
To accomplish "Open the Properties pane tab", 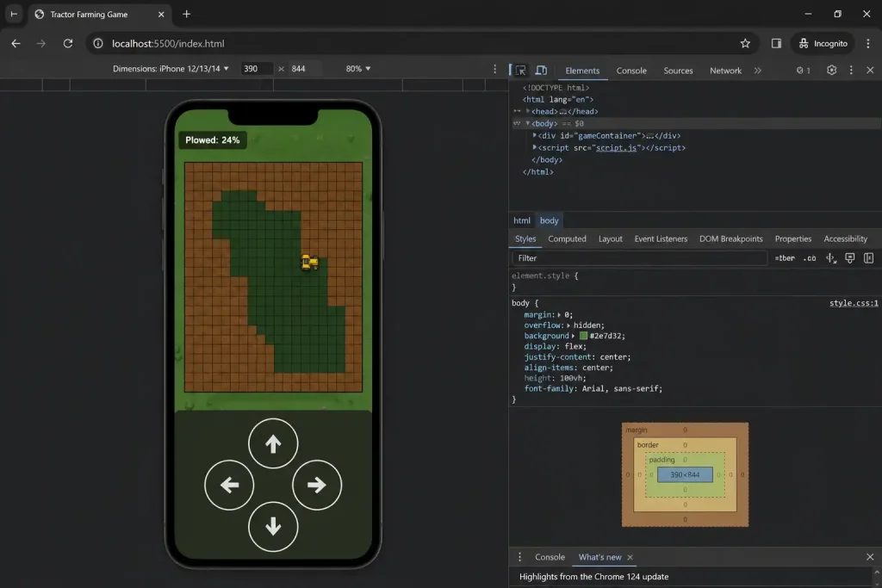I will 792,239.
